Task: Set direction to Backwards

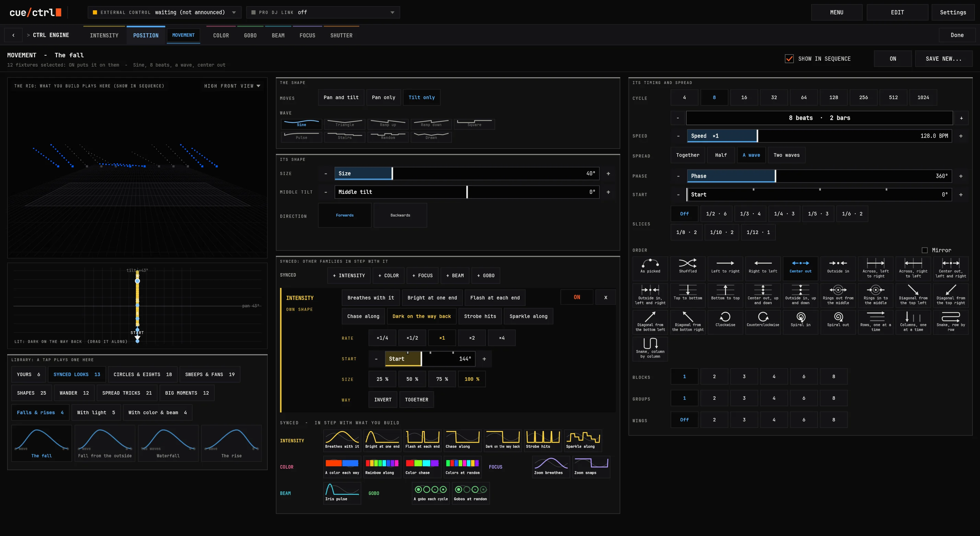Action: pos(400,215)
